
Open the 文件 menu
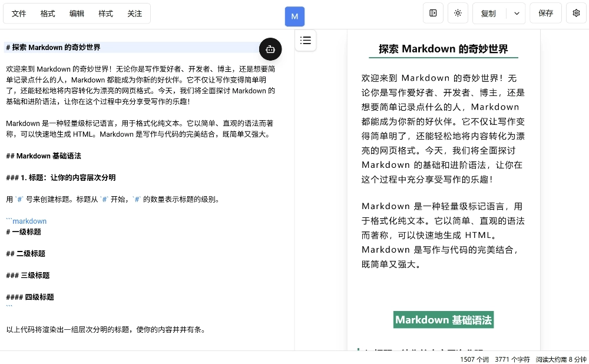click(x=18, y=13)
